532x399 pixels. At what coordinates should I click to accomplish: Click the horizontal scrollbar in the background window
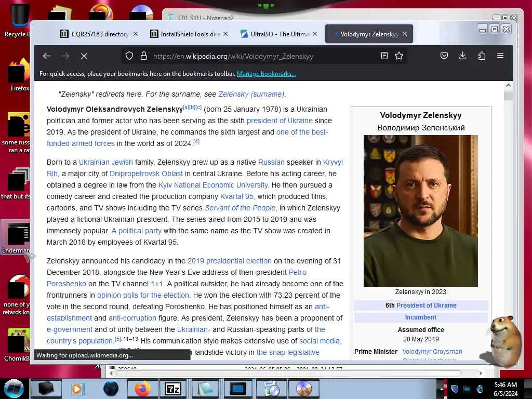[288, 373]
